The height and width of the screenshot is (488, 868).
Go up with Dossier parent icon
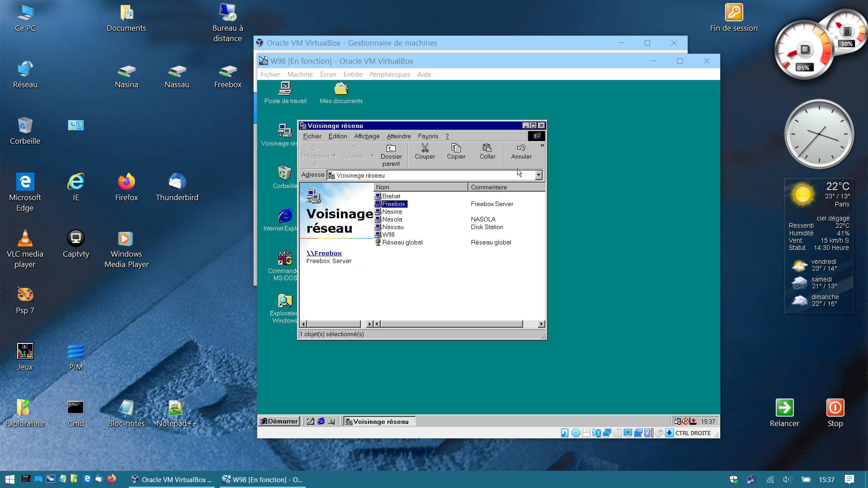point(391,155)
